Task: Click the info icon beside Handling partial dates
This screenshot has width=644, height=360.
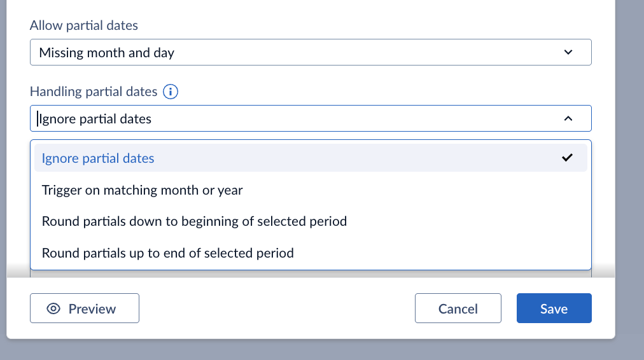Action: coord(171,92)
